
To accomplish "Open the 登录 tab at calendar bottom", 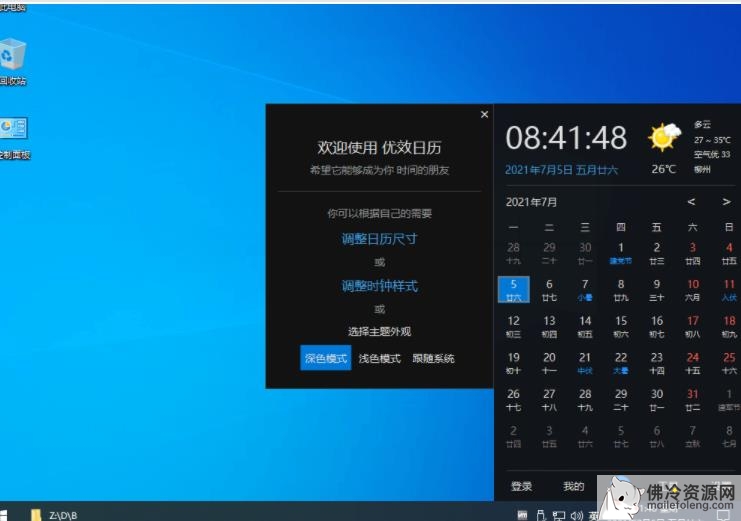I will [x=521, y=486].
